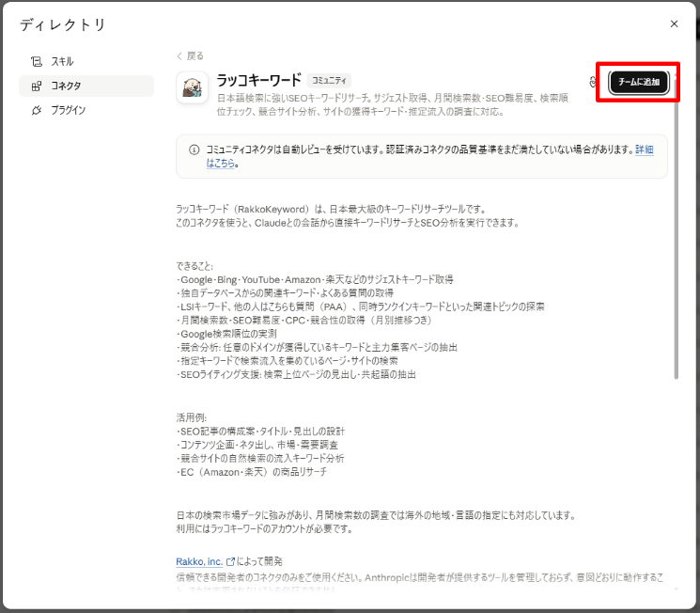
Task: Click the line ・Google検索順位の実測
Action: [226, 334]
